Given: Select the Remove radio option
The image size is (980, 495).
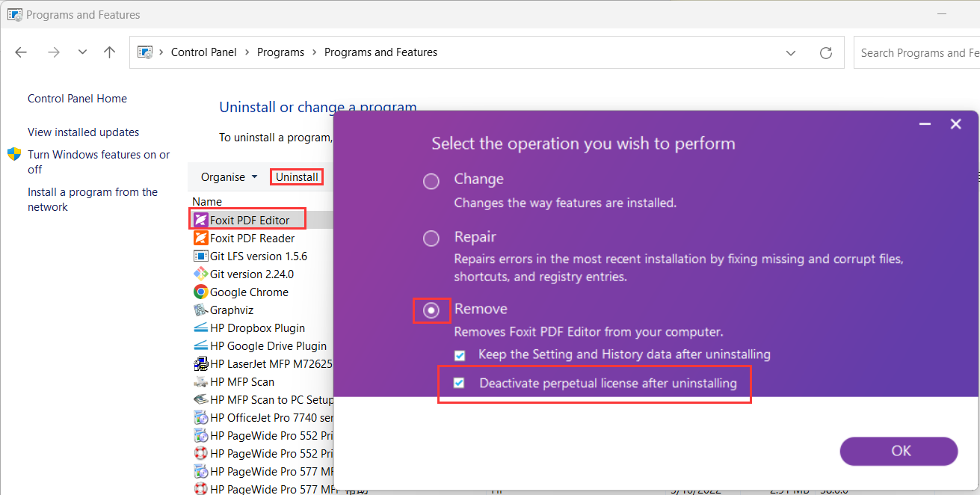Looking at the screenshot, I should [x=431, y=310].
